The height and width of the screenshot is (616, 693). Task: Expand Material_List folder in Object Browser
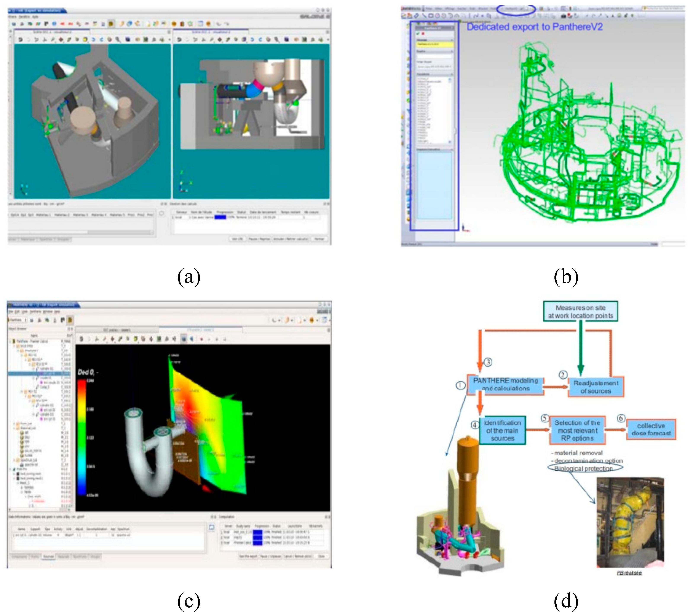point(14,428)
